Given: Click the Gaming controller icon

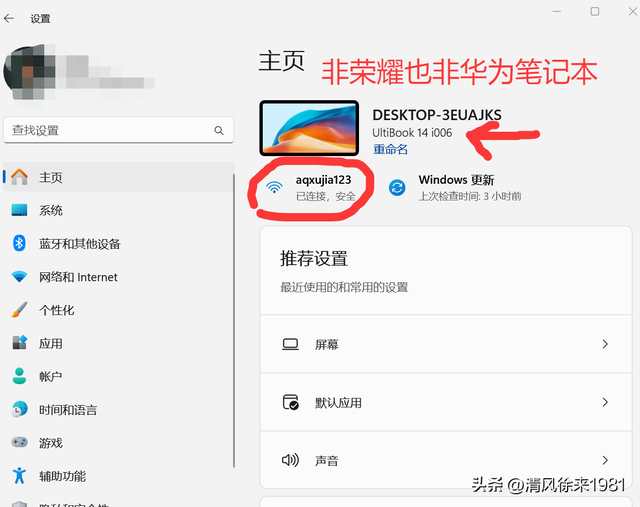Looking at the screenshot, I should pos(19,443).
